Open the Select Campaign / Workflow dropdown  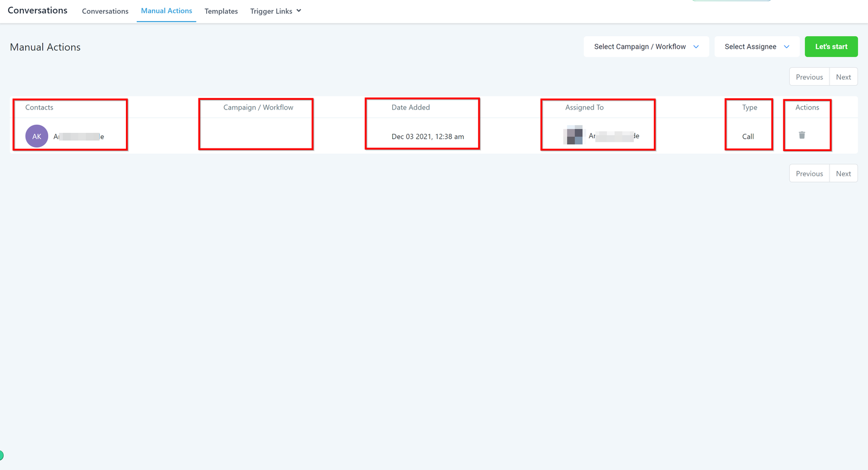(x=646, y=47)
